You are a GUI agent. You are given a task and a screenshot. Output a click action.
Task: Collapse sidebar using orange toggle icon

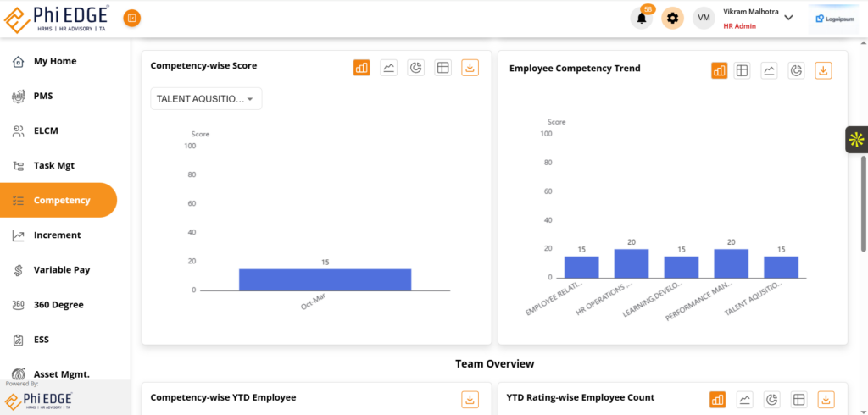click(x=132, y=18)
